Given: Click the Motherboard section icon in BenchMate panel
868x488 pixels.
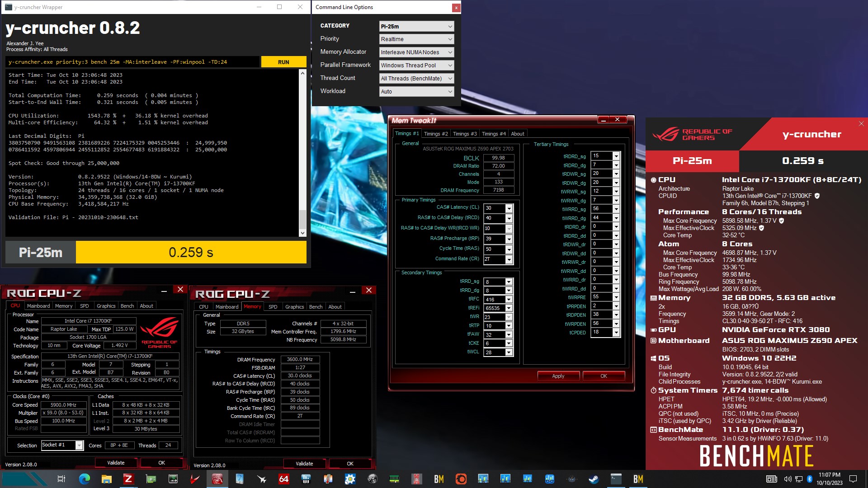Looking at the screenshot, I should click(x=653, y=341).
